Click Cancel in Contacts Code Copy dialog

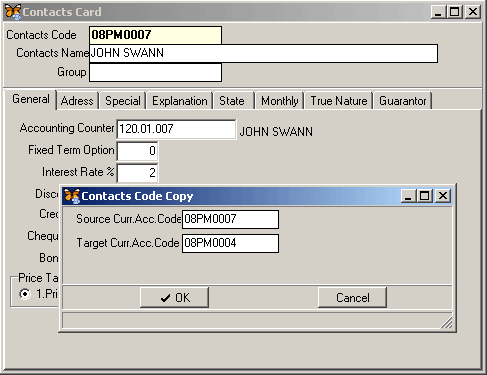click(x=353, y=298)
